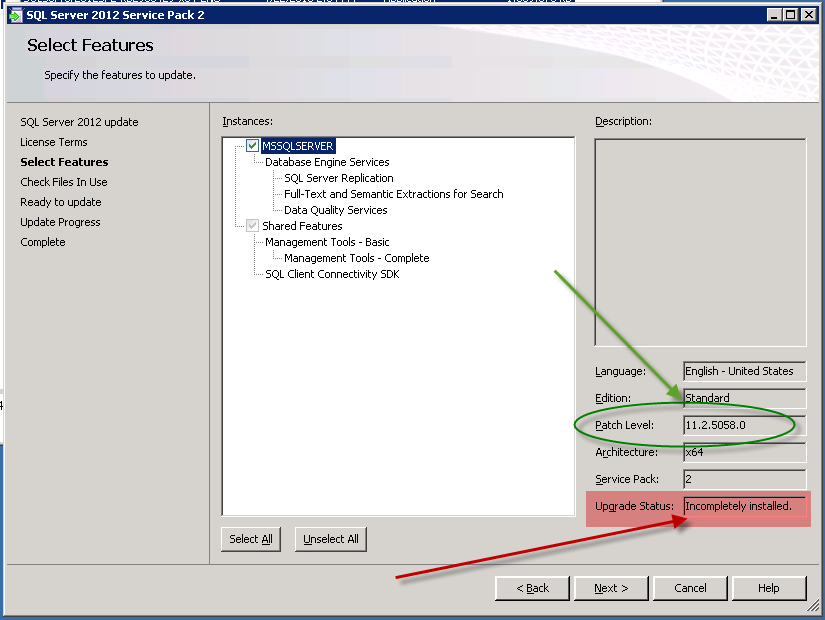Viewport: 825px width, 620px height.
Task: Click the window resize grip corner
Action: click(813, 606)
